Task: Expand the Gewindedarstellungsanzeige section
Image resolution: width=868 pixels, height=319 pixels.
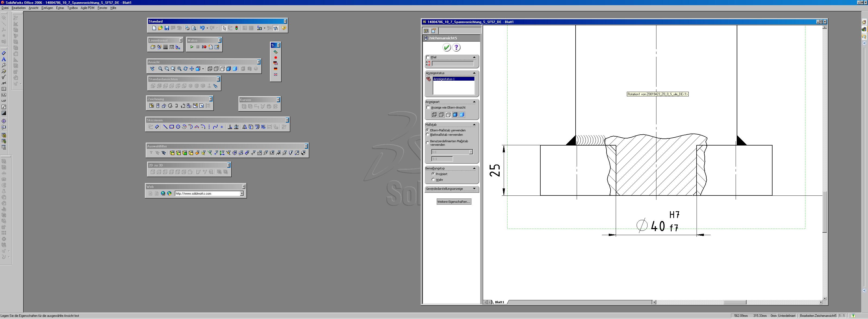Action: (x=474, y=189)
